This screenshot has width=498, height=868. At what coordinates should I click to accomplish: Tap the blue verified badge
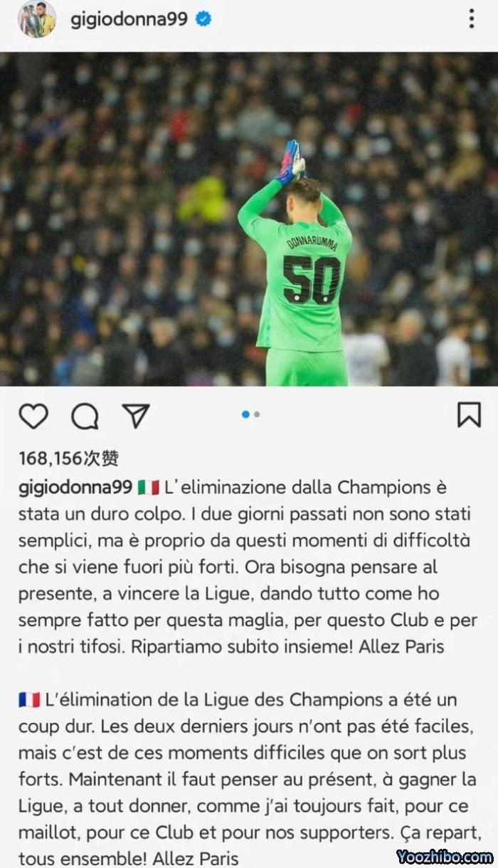pos(203,19)
